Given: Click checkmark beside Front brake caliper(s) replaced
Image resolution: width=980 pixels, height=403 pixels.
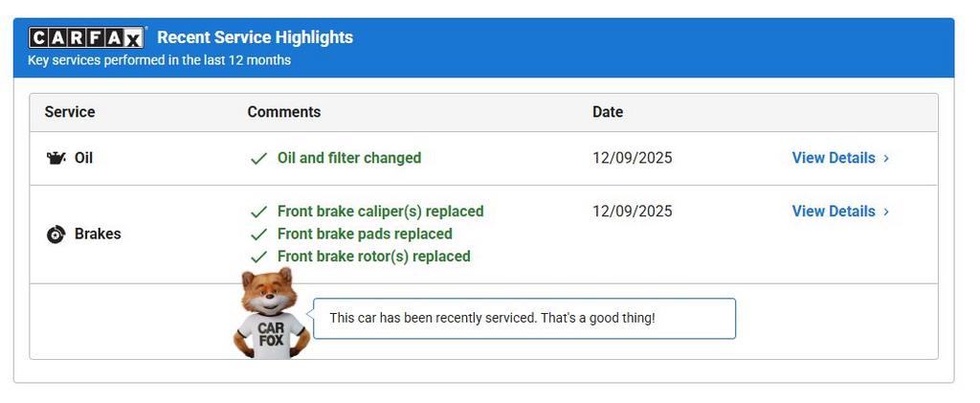Looking at the screenshot, I should coord(258,212).
